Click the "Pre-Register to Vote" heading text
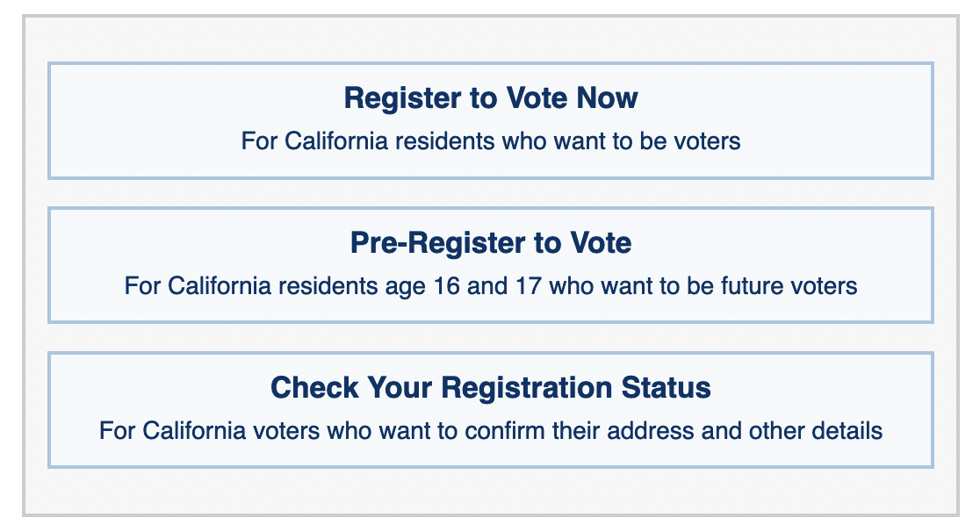Screen dimensions: 980x532 coord(490,243)
